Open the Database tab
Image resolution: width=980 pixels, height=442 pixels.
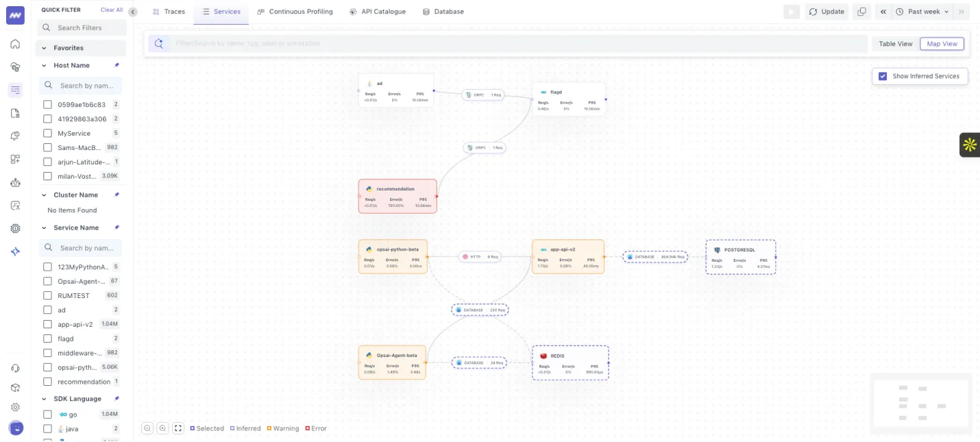[443, 12]
